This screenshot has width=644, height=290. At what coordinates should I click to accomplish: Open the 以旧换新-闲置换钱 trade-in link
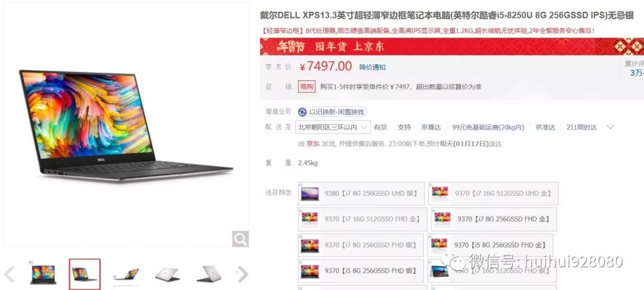tap(332, 112)
